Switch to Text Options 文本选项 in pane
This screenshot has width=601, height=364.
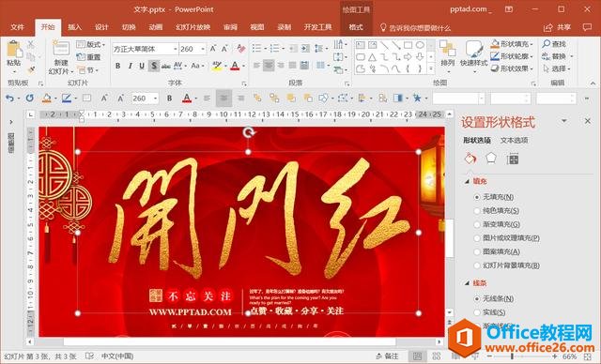pyautogui.click(x=514, y=141)
